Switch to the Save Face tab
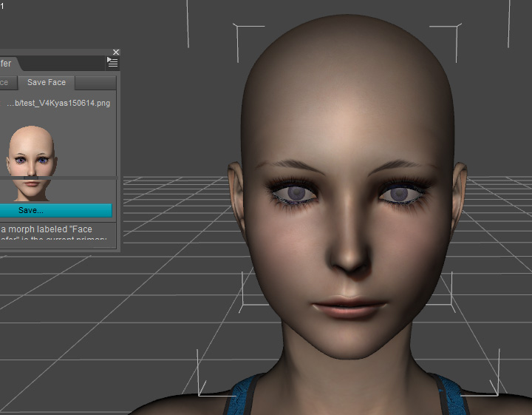This screenshot has height=415, width=532. coord(47,83)
